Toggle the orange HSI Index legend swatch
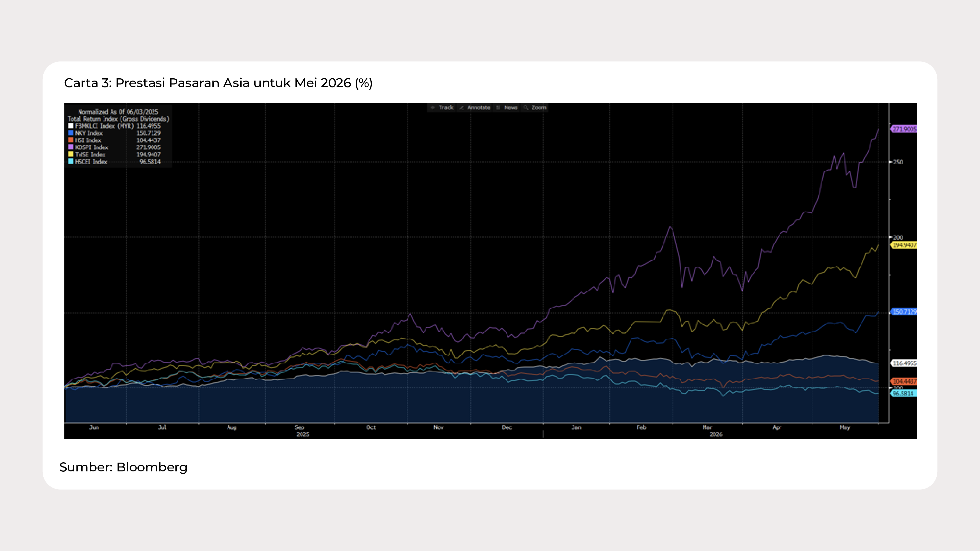The height and width of the screenshot is (551, 980). (71, 140)
